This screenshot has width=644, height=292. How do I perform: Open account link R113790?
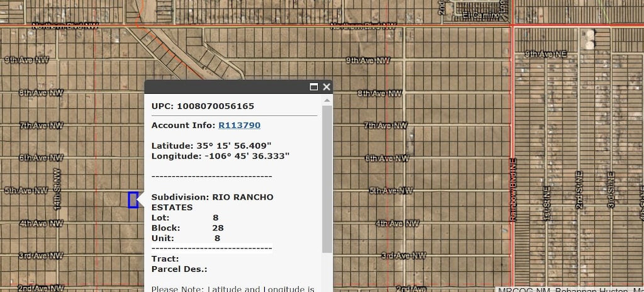(240, 125)
